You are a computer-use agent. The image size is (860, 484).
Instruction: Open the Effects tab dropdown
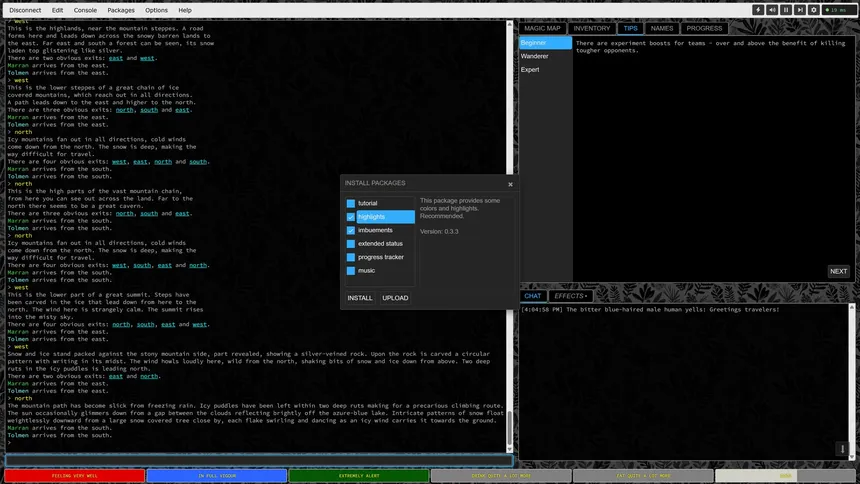click(x=570, y=296)
